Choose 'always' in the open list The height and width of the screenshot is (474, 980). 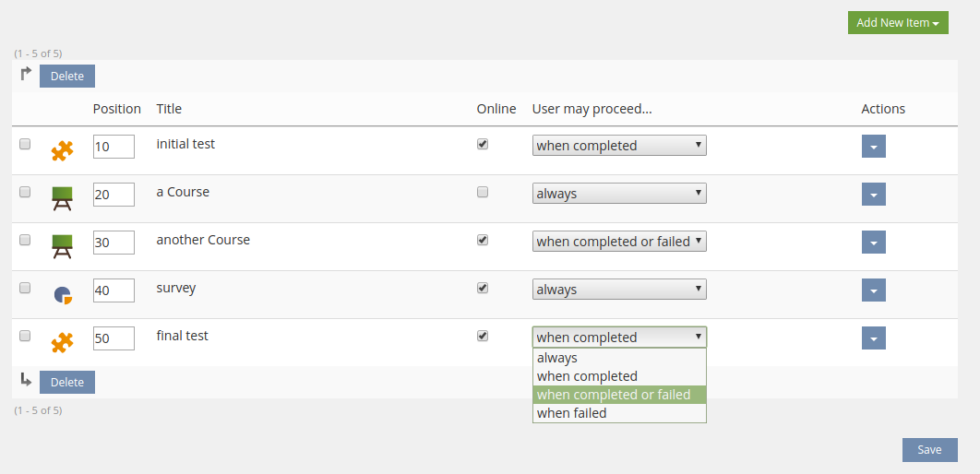coord(619,358)
